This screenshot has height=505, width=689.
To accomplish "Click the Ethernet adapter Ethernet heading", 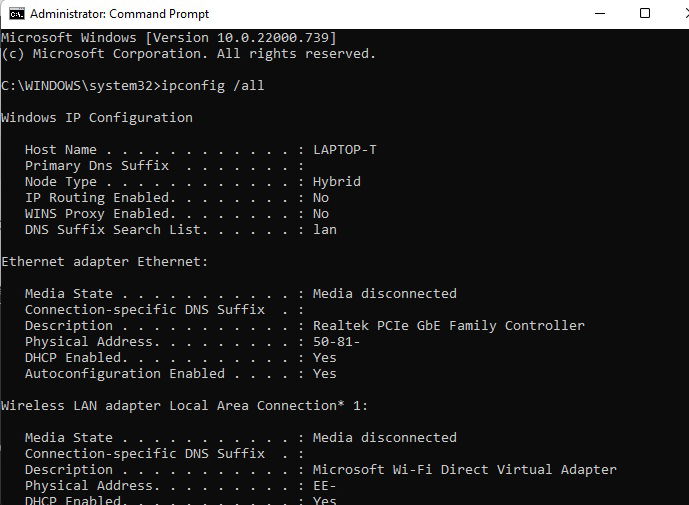I will point(104,262).
